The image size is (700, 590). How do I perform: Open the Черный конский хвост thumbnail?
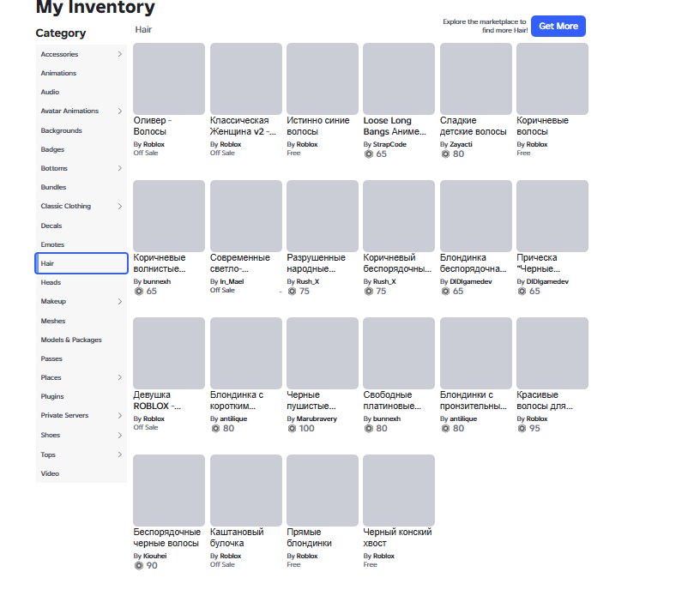[399, 491]
